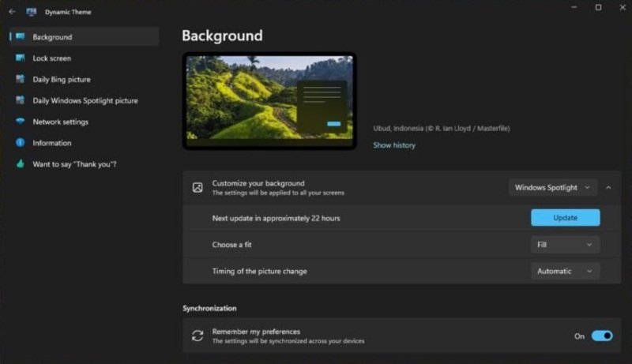Open the Fill fit dropdown
Screen dimensions: 632x364
pyautogui.click(x=565, y=245)
